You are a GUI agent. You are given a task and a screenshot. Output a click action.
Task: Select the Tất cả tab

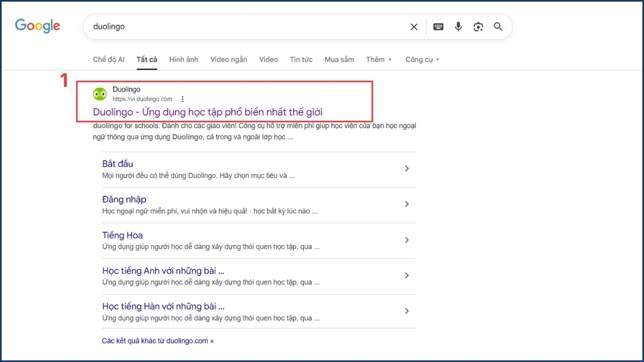147,60
